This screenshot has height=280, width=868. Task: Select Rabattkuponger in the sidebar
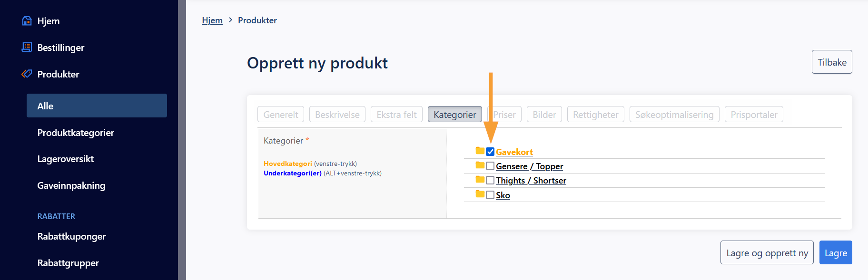coord(71,236)
